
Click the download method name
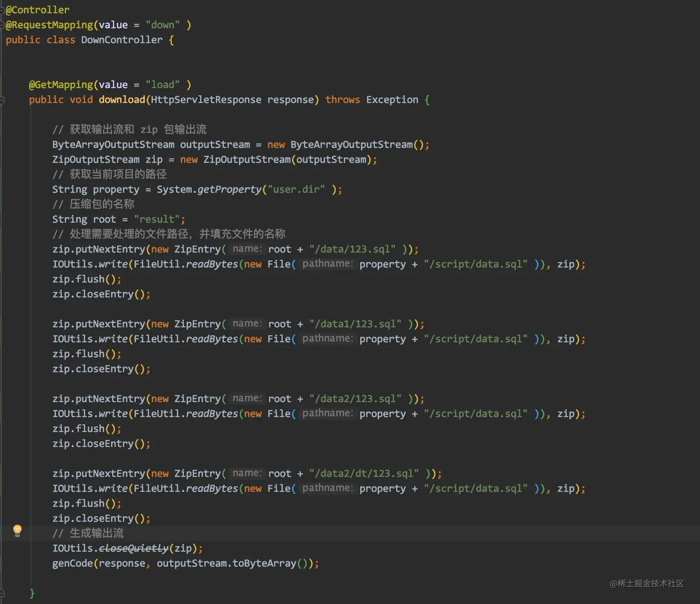pyautogui.click(x=122, y=100)
